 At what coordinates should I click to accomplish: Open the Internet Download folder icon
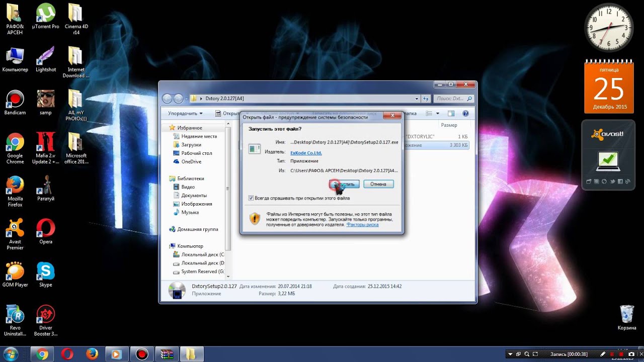click(x=76, y=62)
